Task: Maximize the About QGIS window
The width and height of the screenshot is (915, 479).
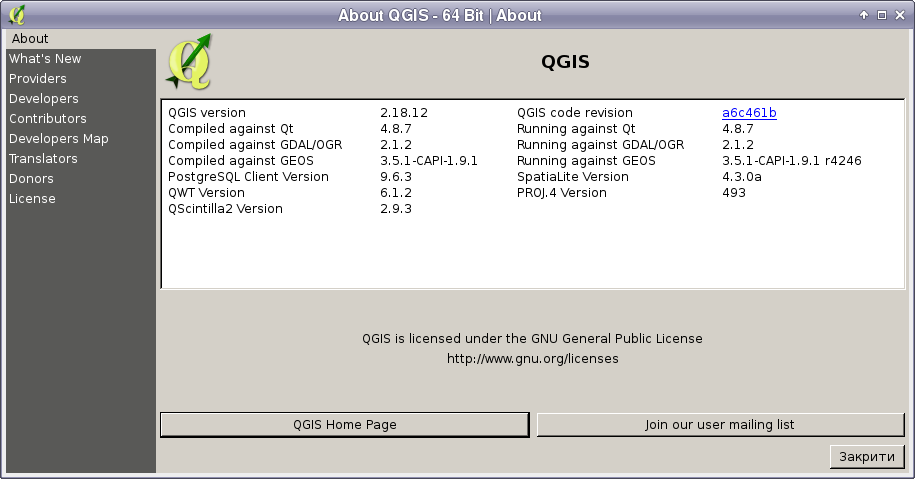Action: click(882, 15)
